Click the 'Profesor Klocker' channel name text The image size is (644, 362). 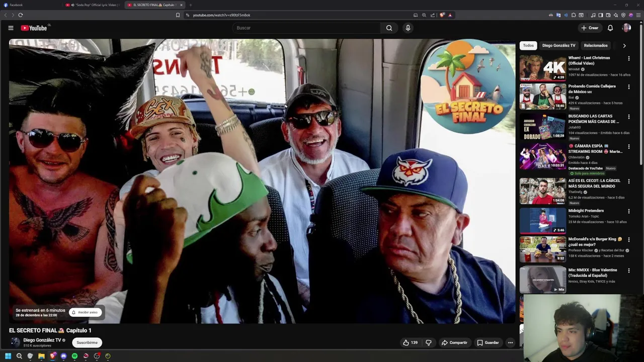pyautogui.click(x=581, y=250)
